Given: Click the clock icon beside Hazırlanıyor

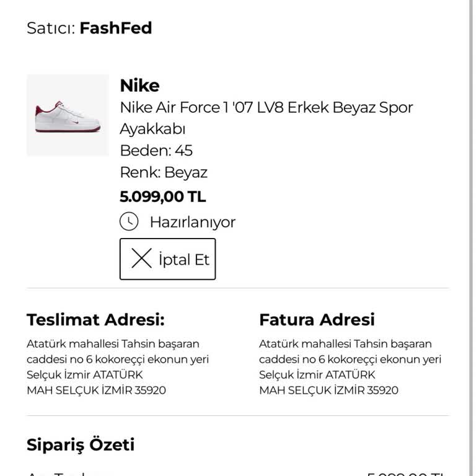Looking at the screenshot, I should 129,221.
